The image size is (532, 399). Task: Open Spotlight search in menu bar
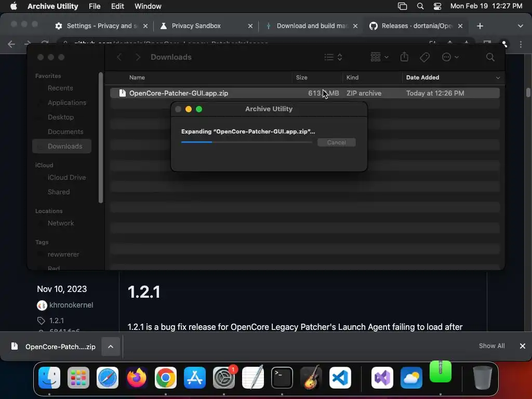(420, 6)
